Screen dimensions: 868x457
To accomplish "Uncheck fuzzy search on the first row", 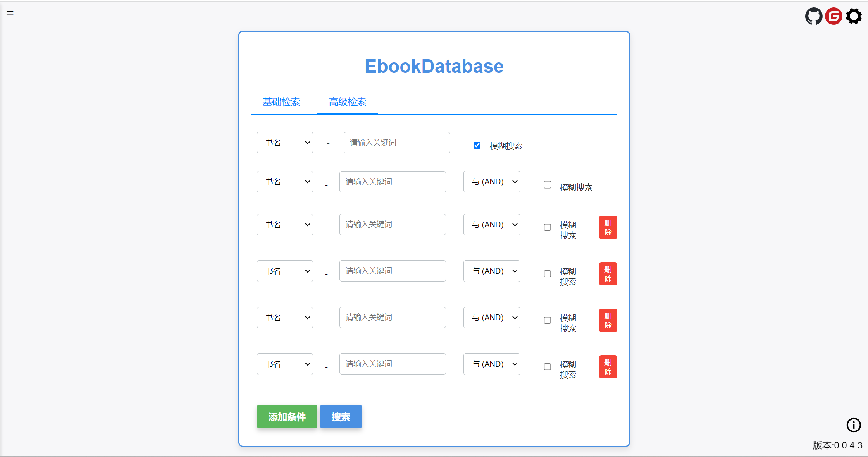I will pos(477,145).
